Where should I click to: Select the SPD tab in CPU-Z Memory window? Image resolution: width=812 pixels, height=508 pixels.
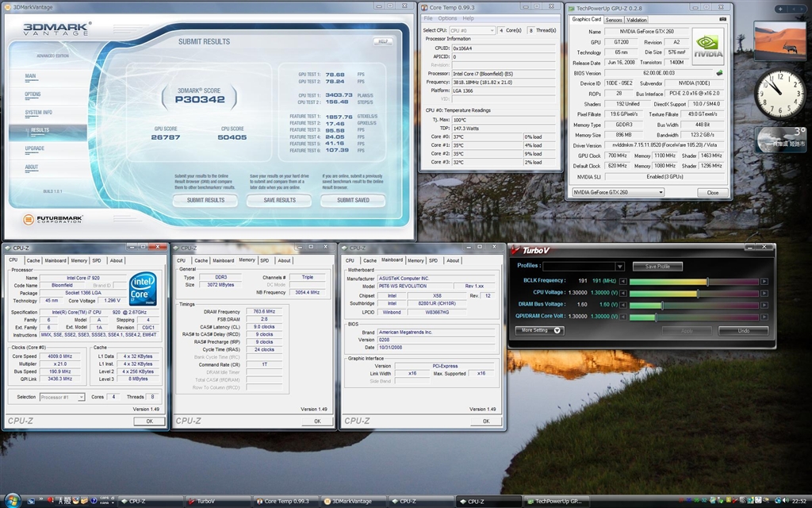click(x=265, y=260)
